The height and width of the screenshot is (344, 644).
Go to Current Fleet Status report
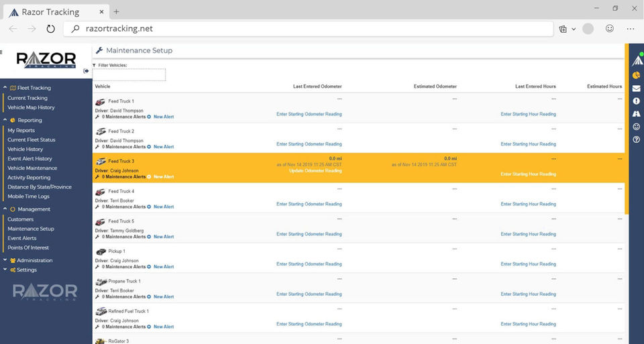[32, 139]
